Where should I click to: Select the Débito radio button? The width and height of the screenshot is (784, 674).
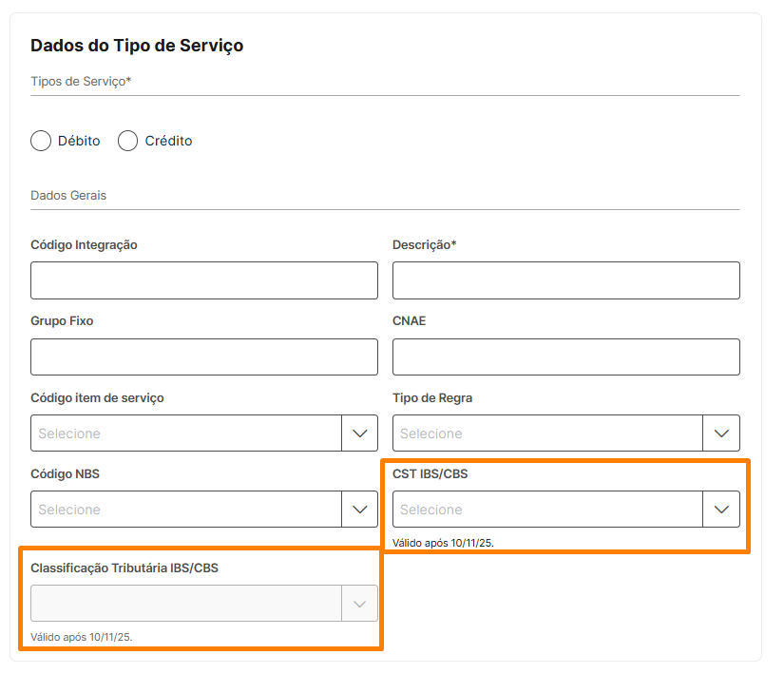(41, 141)
